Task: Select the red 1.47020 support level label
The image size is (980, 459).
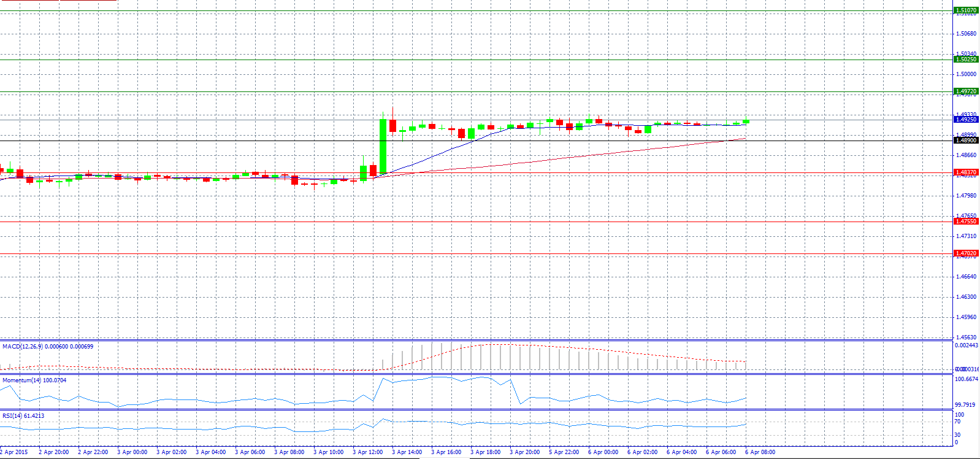Action: tap(966, 253)
